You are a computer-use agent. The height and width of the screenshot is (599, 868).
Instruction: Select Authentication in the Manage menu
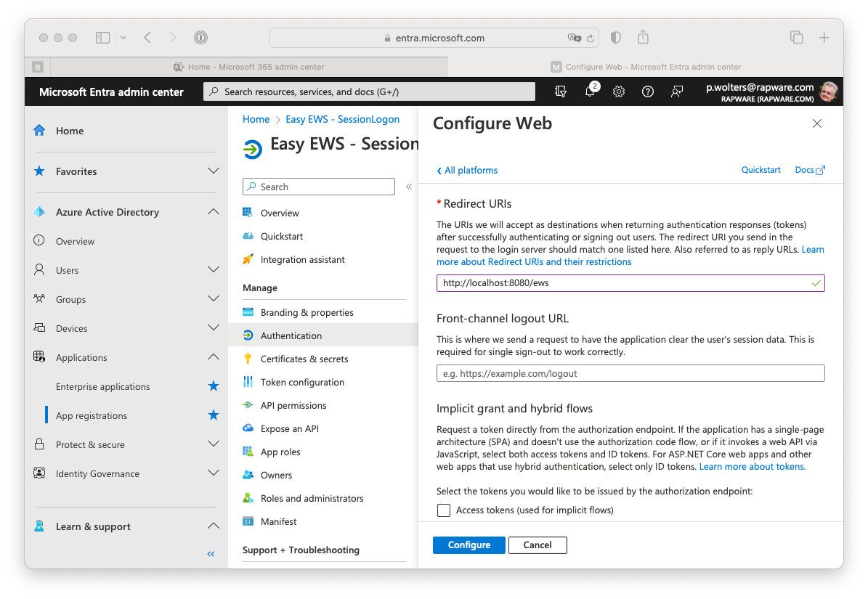tap(323, 335)
